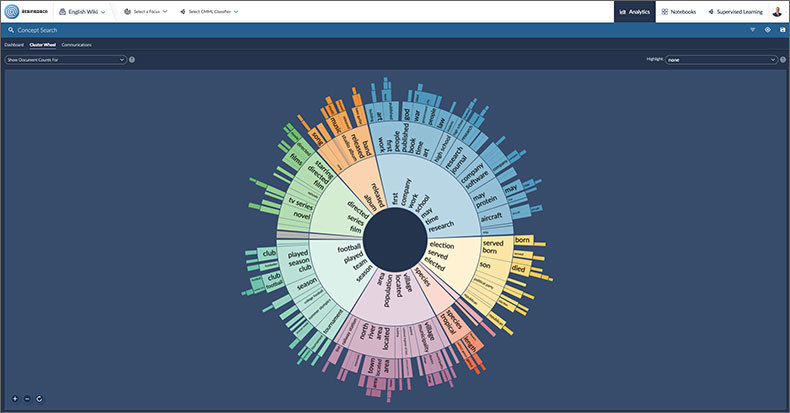The width and height of the screenshot is (790, 413).
Task: Click the Brainspace logo icon
Action: 12,12
